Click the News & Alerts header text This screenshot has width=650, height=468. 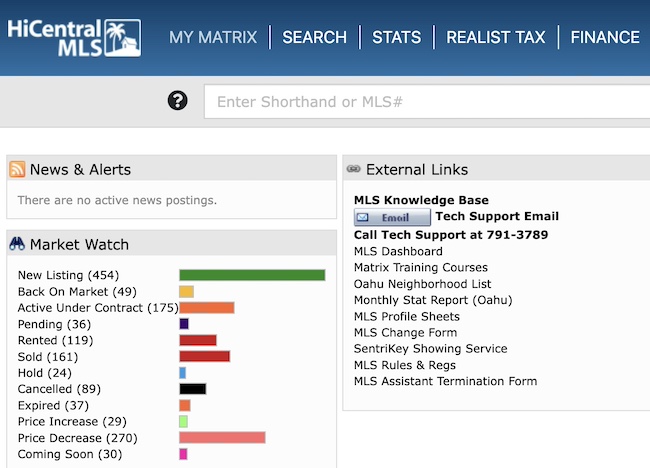point(80,170)
